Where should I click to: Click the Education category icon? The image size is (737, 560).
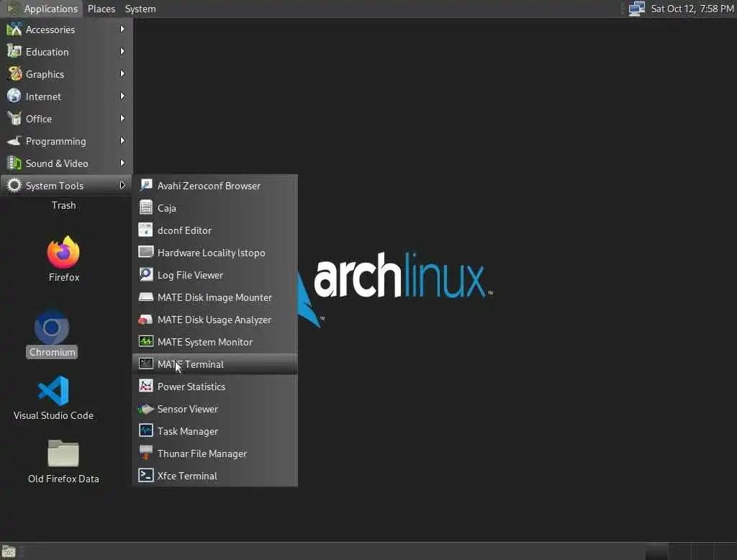click(x=14, y=51)
